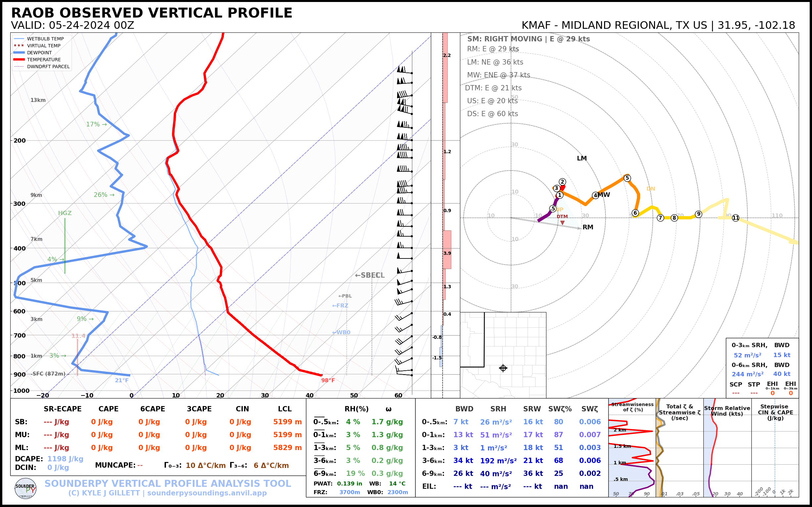Click the Storm Relative Wind panel title
The image size is (812, 507).
[x=727, y=411]
